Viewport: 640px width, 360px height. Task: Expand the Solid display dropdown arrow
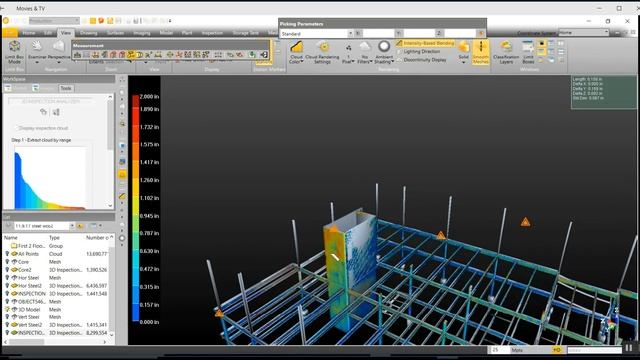pyautogui.click(x=464, y=62)
